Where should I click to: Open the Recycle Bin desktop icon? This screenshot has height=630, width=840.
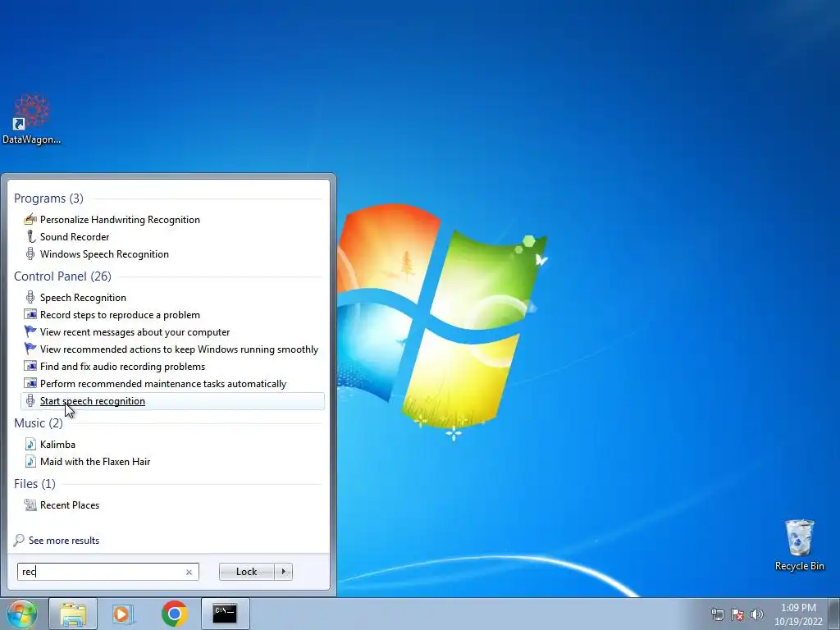coord(799,545)
